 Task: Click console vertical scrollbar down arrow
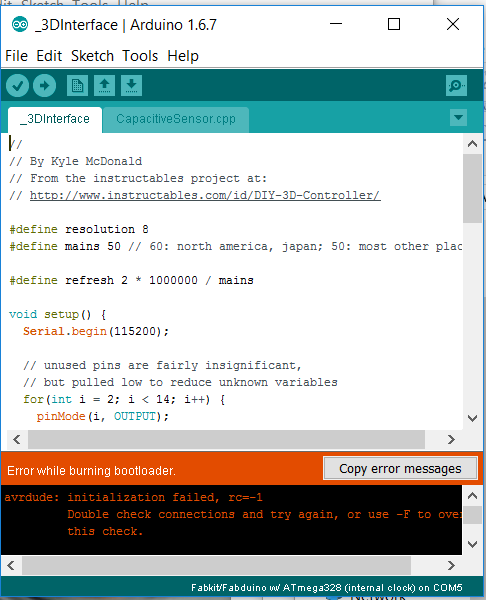click(473, 544)
